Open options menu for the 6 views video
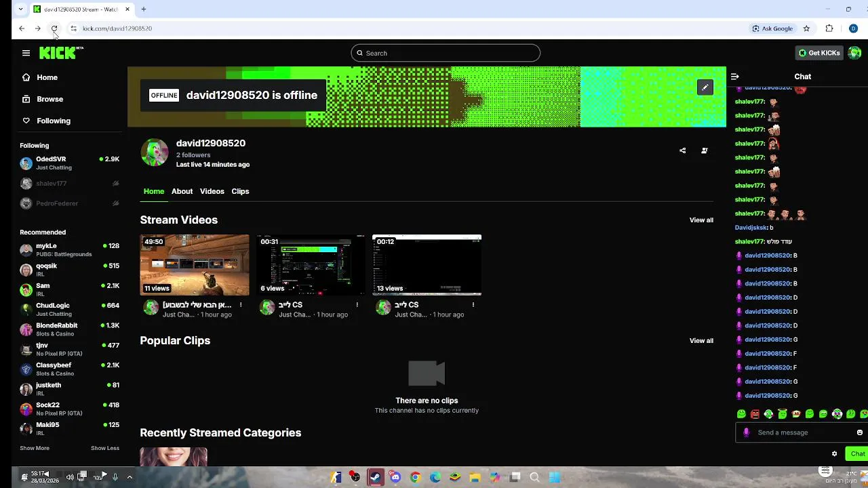 click(x=357, y=305)
